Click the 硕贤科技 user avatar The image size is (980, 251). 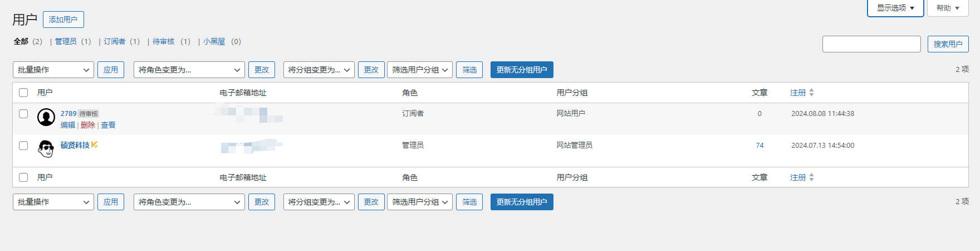click(x=46, y=149)
